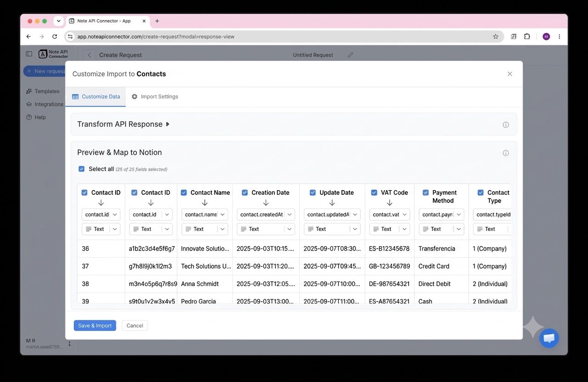Open the Chrome profile avatar
The height and width of the screenshot is (382, 588).
pyautogui.click(x=546, y=37)
